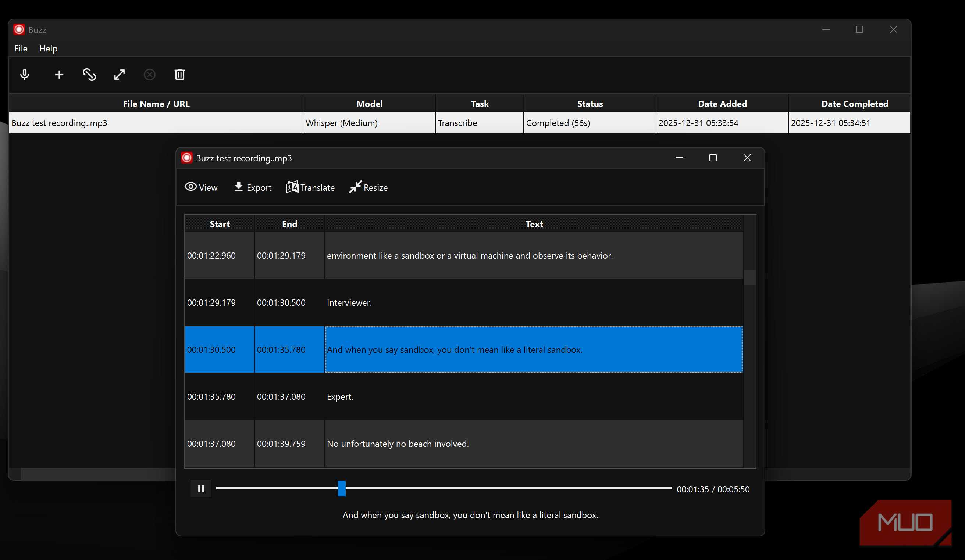Click the transcript table vertical scrollbar thumb
The image size is (965, 560).
pos(750,278)
